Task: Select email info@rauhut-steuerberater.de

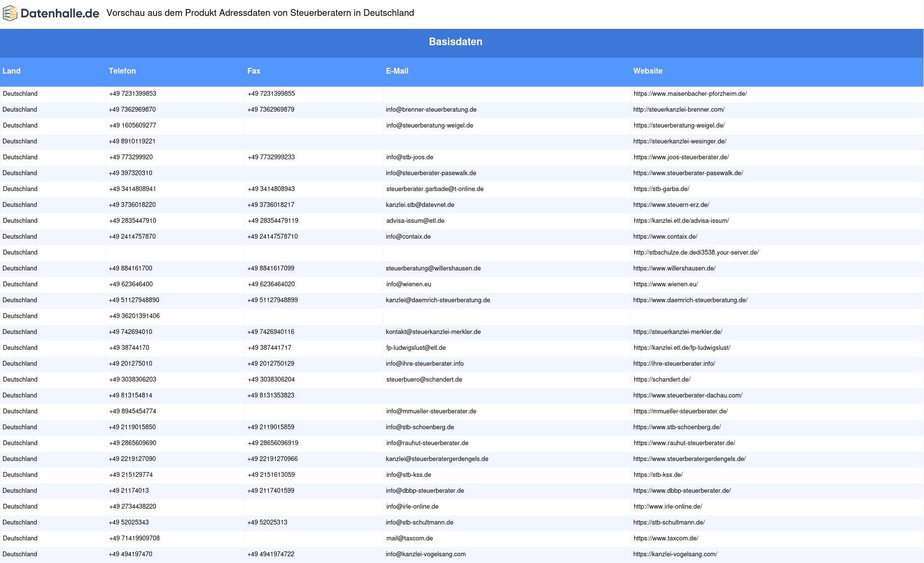Action: click(x=427, y=443)
